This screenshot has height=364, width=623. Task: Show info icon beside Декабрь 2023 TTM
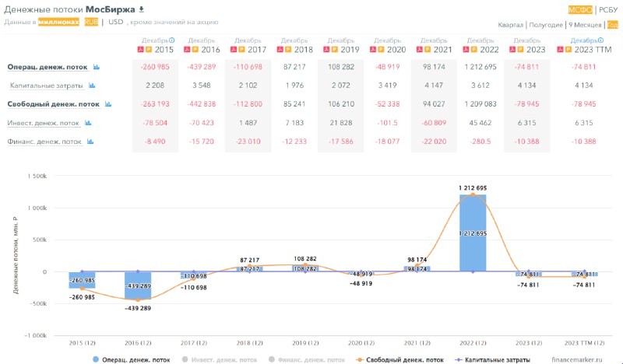pyautogui.click(x=600, y=40)
